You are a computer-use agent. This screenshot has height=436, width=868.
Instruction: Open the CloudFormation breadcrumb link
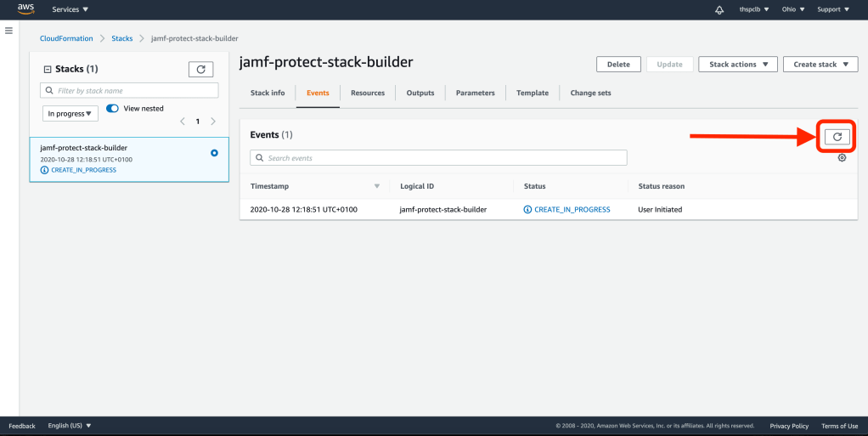coord(66,39)
